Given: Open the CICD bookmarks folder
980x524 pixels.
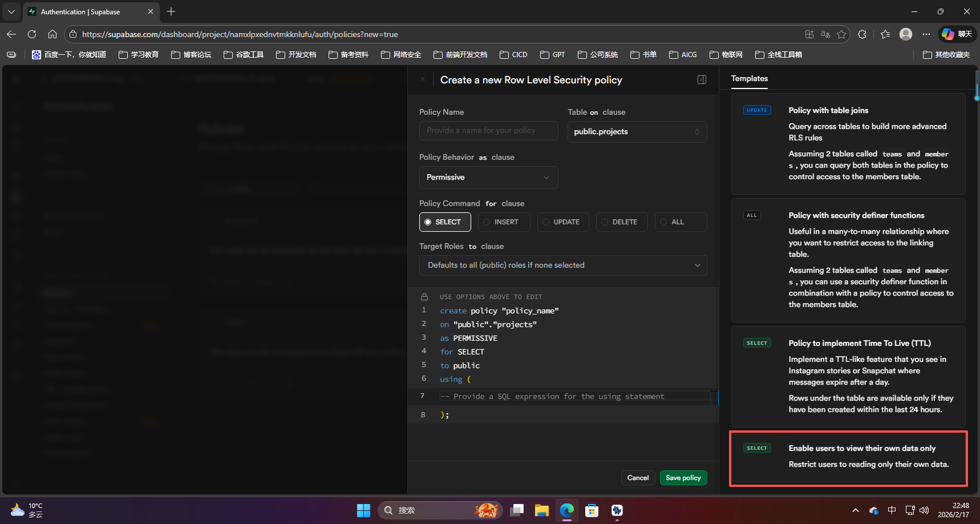Looking at the screenshot, I should click(x=513, y=55).
